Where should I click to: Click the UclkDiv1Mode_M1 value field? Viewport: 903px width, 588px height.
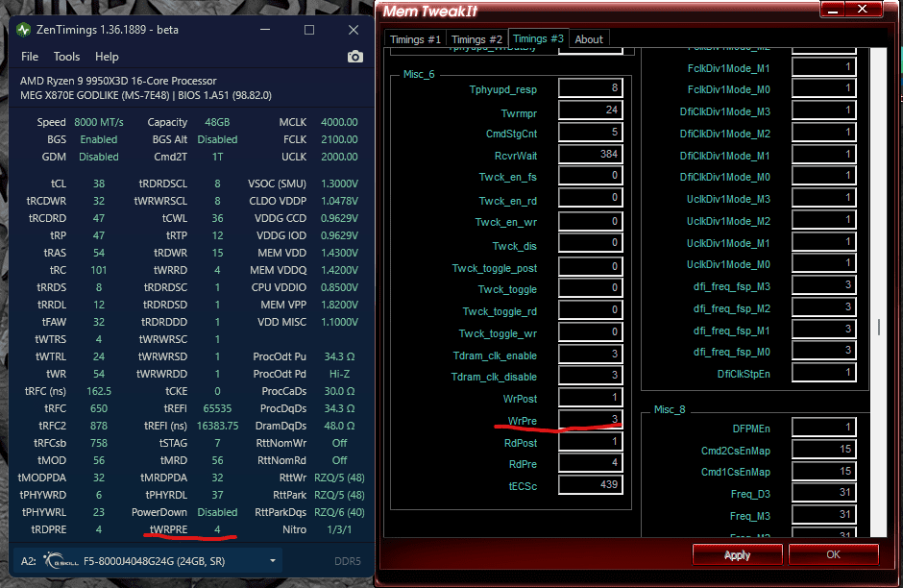pyautogui.click(x=824, y=242)
